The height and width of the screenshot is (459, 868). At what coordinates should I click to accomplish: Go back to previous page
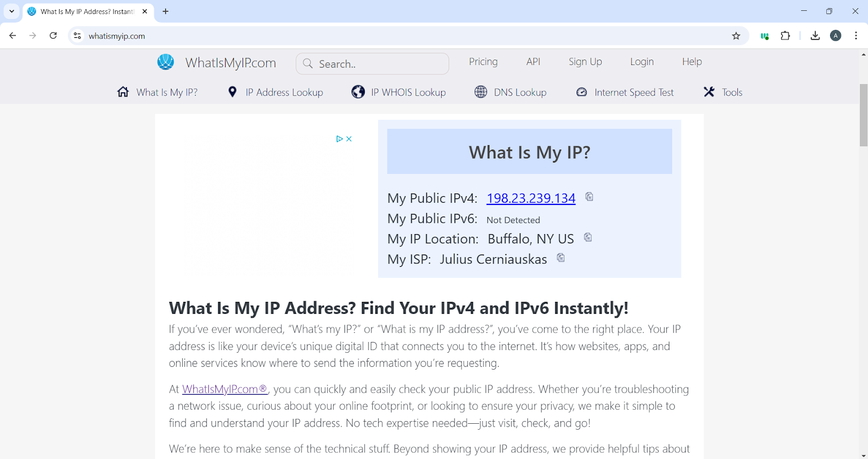12,36
